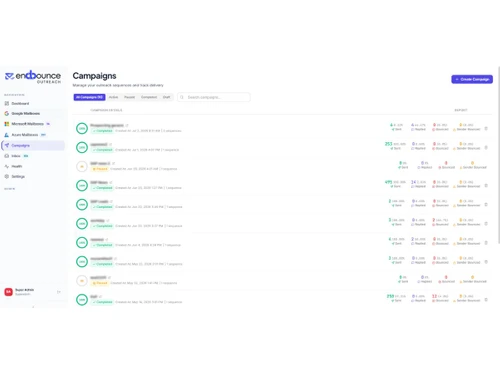Image resolution: width=500 pixels, height=375 pixels.
Task: Switch to the Active campaigns tab
Action: coord(113,97)
